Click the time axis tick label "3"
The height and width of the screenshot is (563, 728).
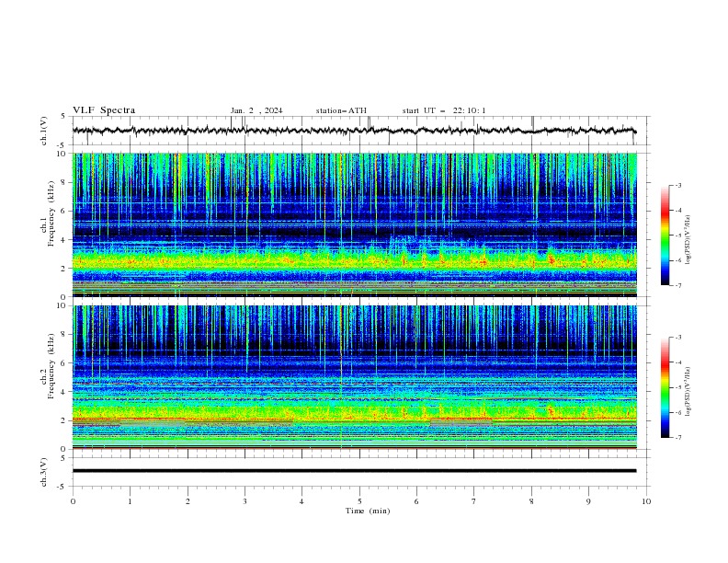[245, 501]
